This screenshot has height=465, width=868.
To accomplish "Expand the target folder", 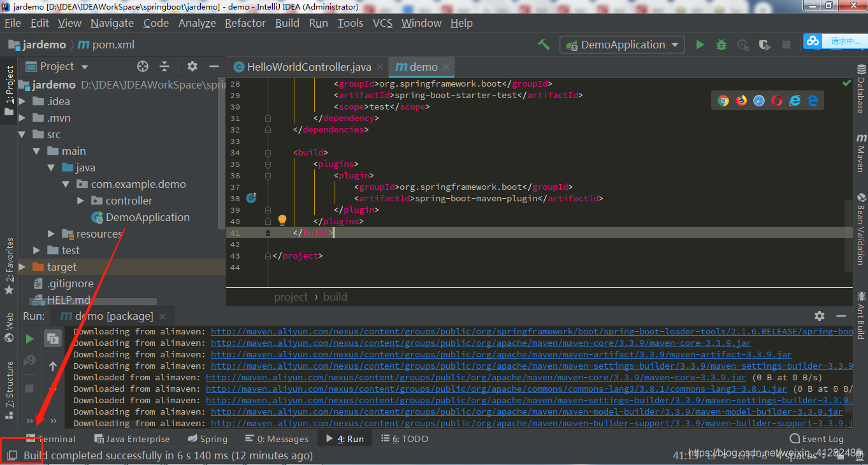I will click(x=22, y=267).
